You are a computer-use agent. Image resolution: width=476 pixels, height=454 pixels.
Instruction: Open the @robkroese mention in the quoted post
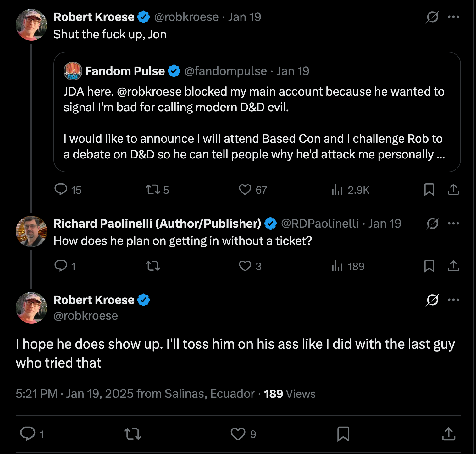149,91
